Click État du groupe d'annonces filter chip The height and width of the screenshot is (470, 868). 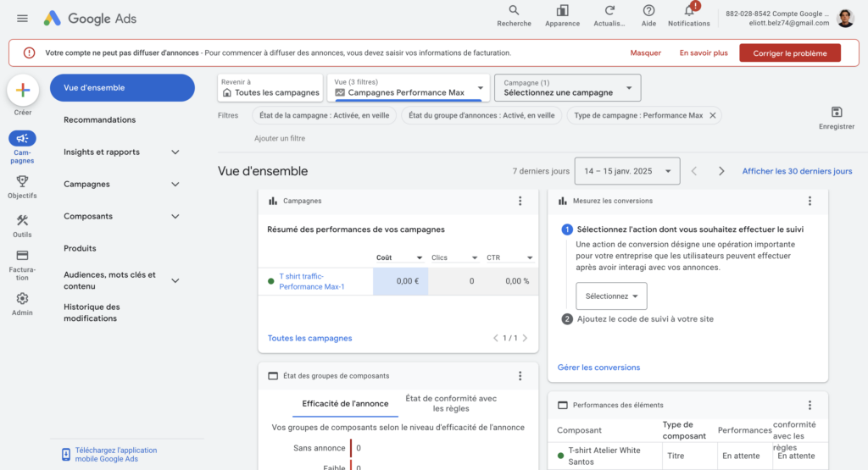[481, 115]
